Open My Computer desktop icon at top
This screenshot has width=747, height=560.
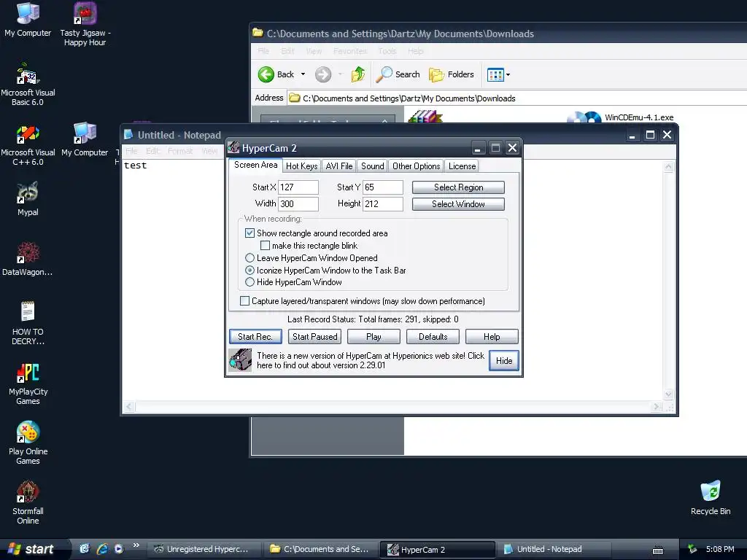click(x=28, y=19)
